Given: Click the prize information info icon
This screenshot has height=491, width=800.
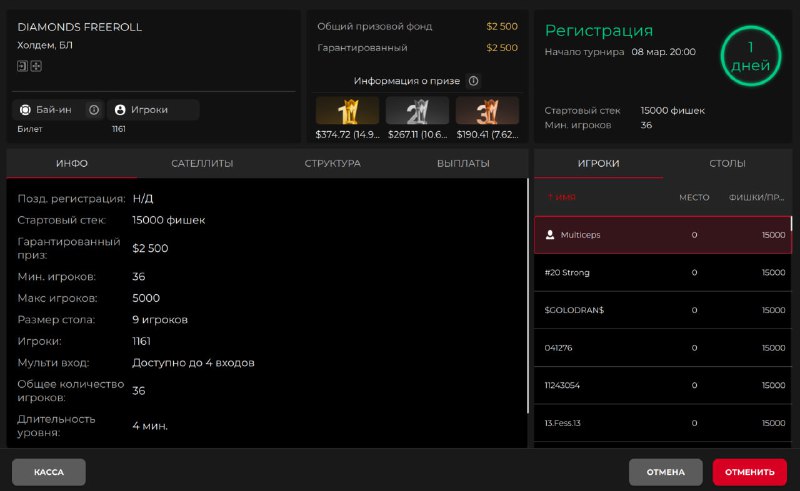Looking at the screenshot, I should point(474,81).
